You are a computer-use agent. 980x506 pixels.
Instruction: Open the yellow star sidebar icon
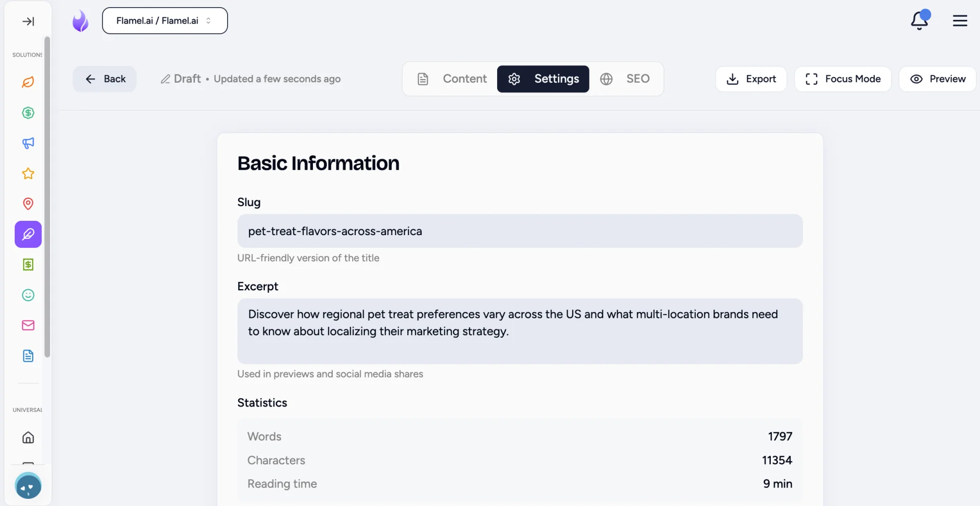pyautogui.click(x=28, y=173)
